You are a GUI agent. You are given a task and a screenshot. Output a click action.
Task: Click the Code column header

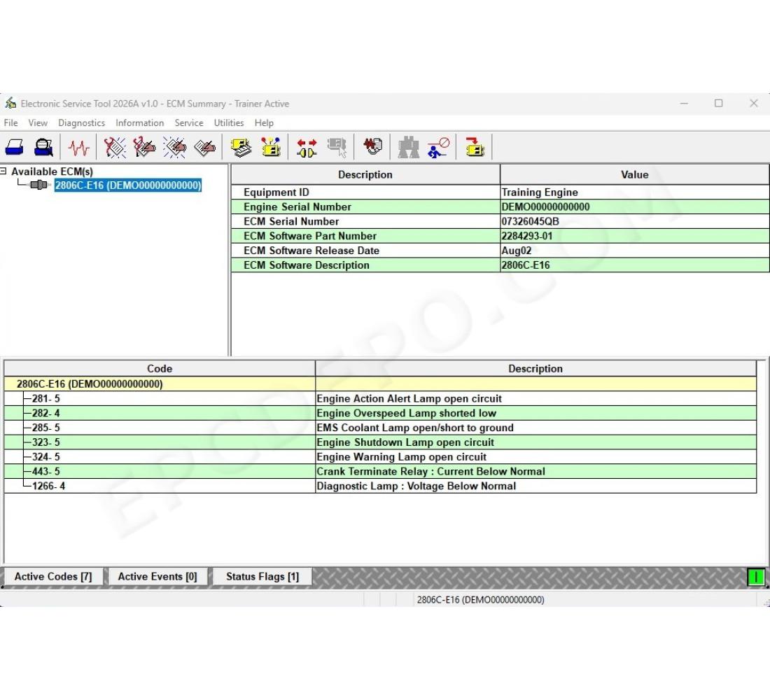pyautogui.click(x=160, y=368)
